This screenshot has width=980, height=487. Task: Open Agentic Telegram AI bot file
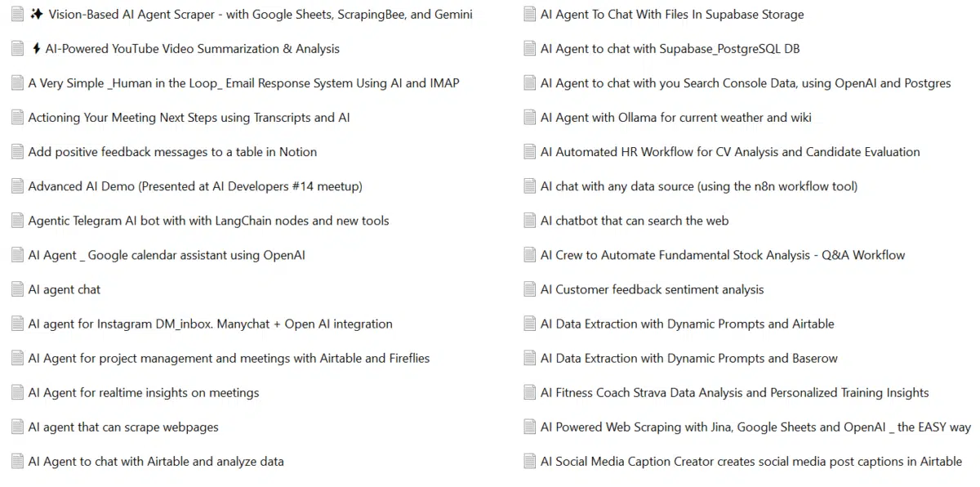tap(208, 221)
